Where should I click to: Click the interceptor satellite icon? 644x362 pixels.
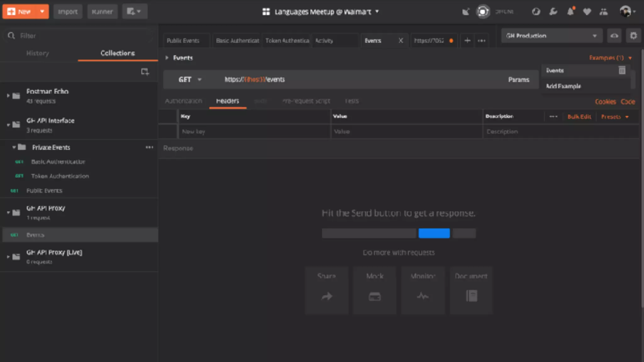(x=466, y=12)
